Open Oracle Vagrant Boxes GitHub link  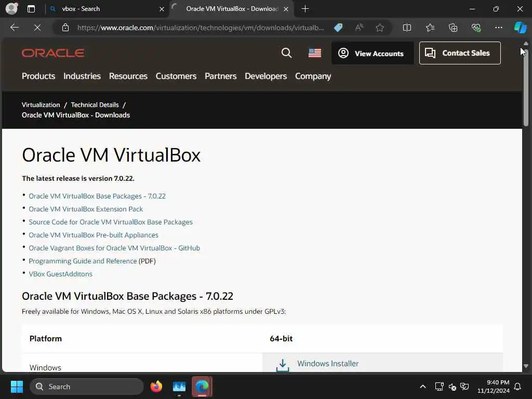(x=114, y=248)
